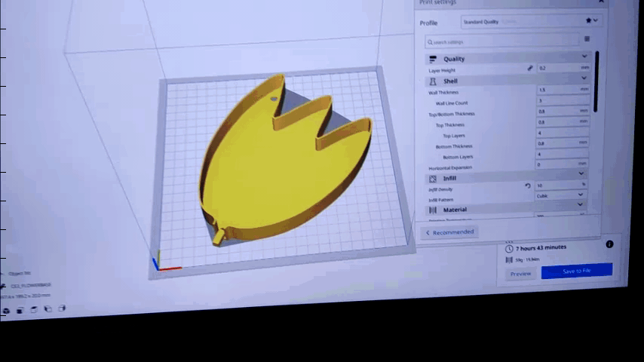Click the 'Infill Pattern' label

click(x=440, y=200)
